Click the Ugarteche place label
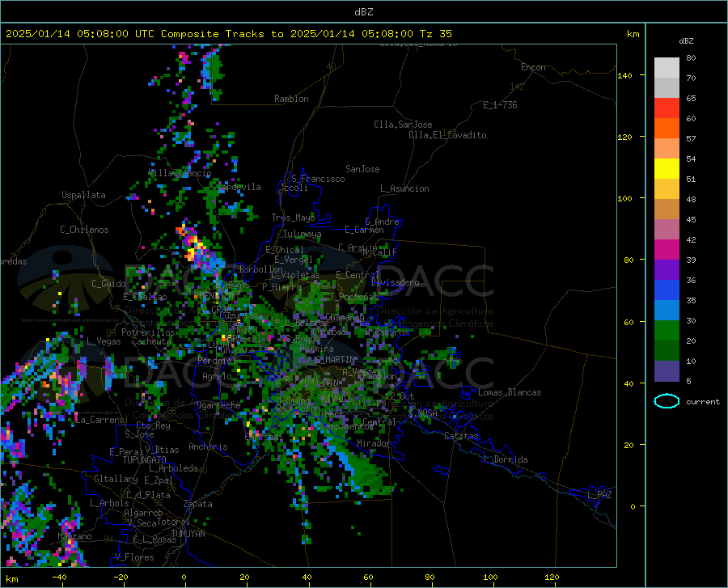Image resolution: width=728 pixels, height=588 pixels. point(218,405)
